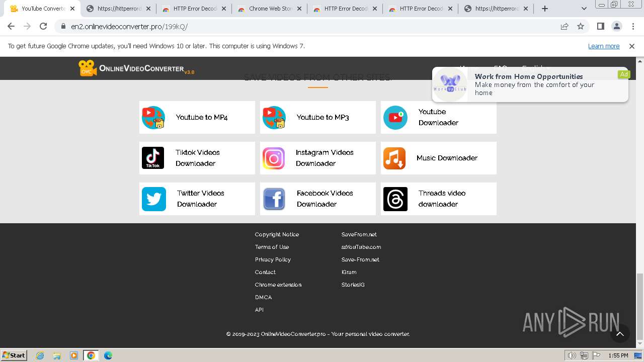Click the system clock showing 1:55 PM
644x362 pixels.
coord(618,355)
